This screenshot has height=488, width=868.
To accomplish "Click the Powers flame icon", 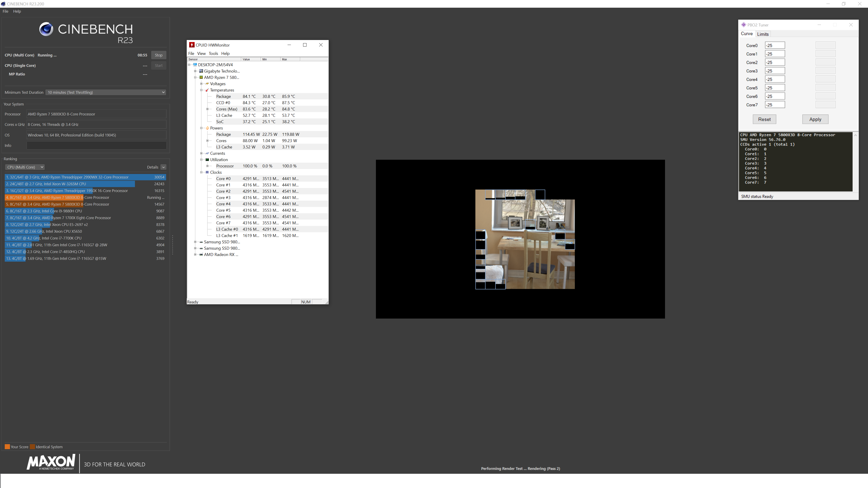I will coord(207,128).
